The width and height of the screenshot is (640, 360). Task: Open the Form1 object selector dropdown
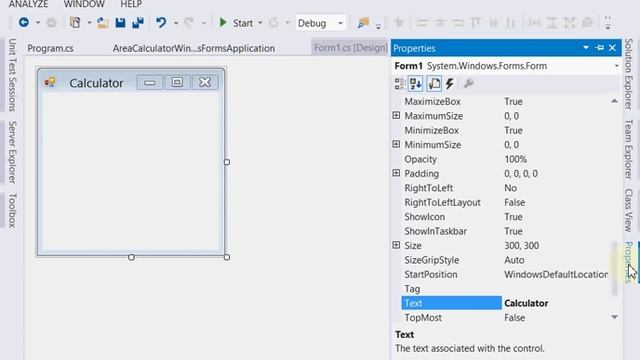[x=616, y=66]
